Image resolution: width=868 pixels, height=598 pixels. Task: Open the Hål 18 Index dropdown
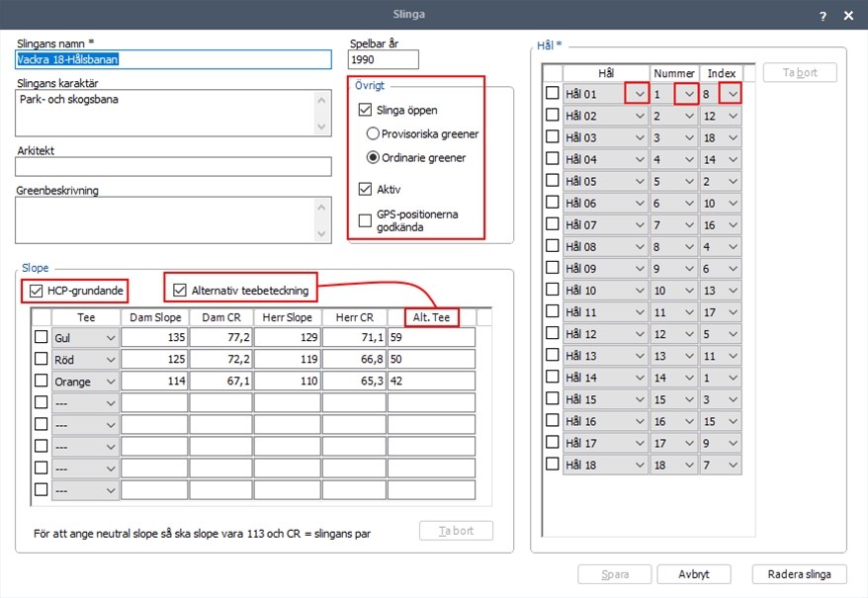point(733,466)
